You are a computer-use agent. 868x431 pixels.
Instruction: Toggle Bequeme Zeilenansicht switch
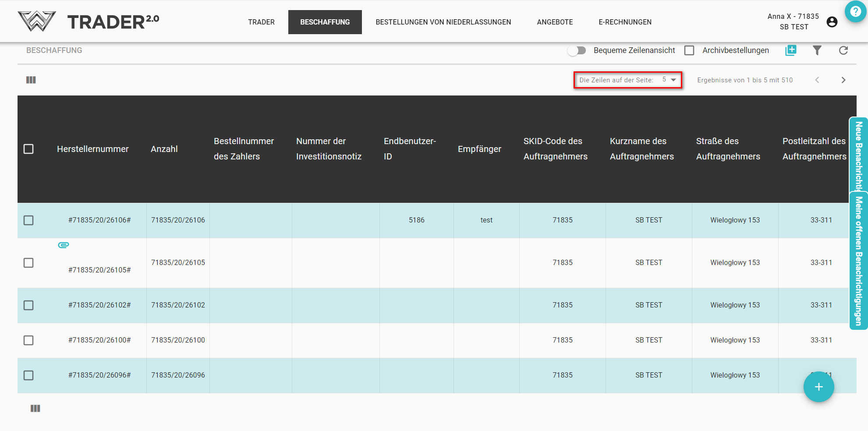click(577, 50)
